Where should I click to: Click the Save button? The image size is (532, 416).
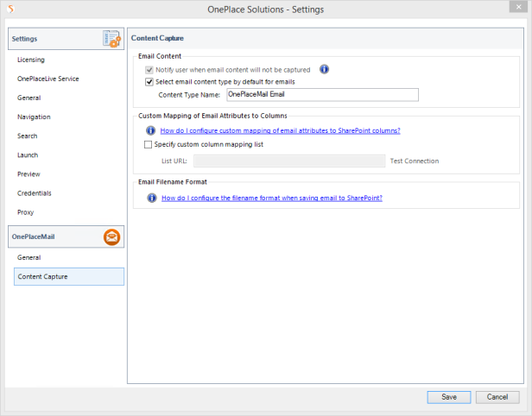449,397
